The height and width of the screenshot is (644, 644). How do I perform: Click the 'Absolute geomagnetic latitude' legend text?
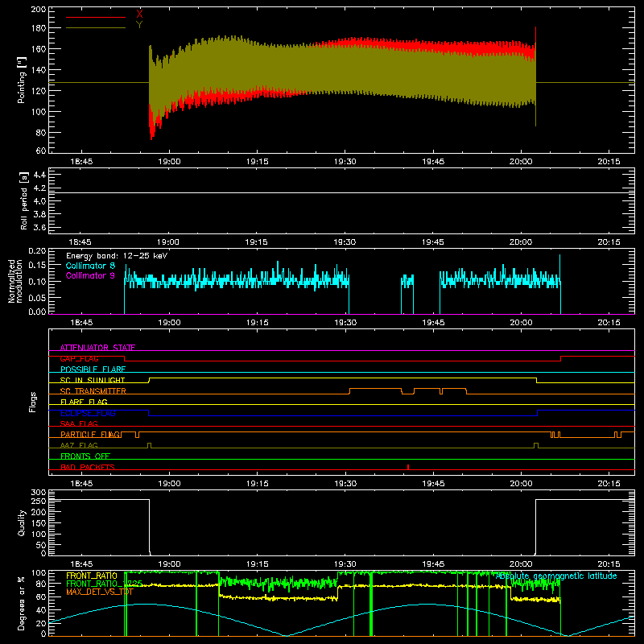[556, 576]
